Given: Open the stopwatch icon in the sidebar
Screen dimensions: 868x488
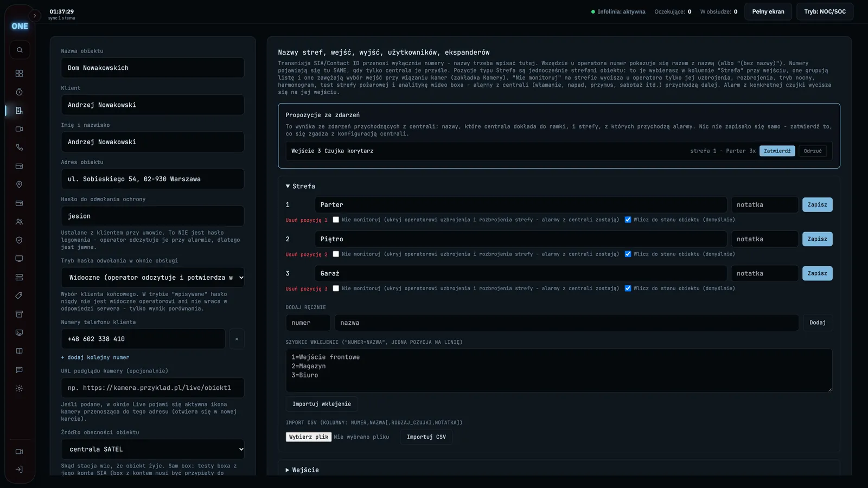Looking at the screenshot, I should pos(20,92).
